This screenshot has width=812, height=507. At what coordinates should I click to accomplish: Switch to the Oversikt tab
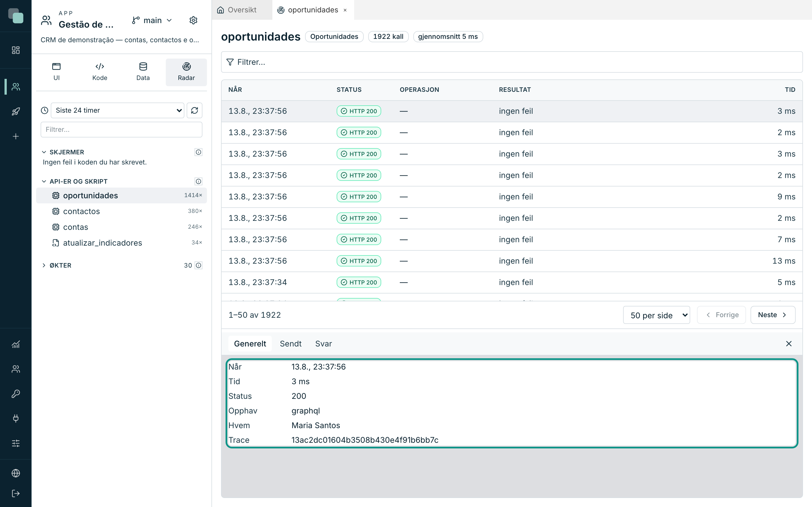(x=242, y=10)
